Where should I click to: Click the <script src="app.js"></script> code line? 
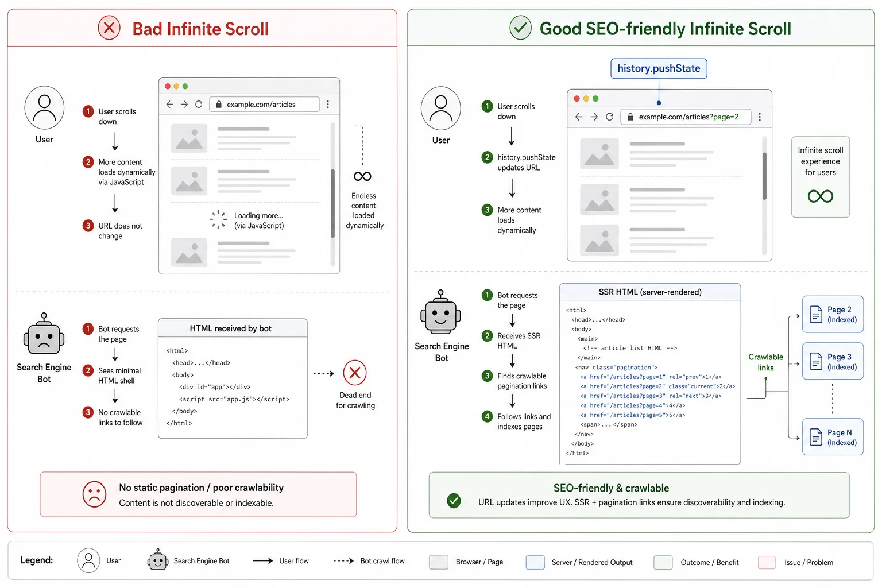tap(234, 399)
